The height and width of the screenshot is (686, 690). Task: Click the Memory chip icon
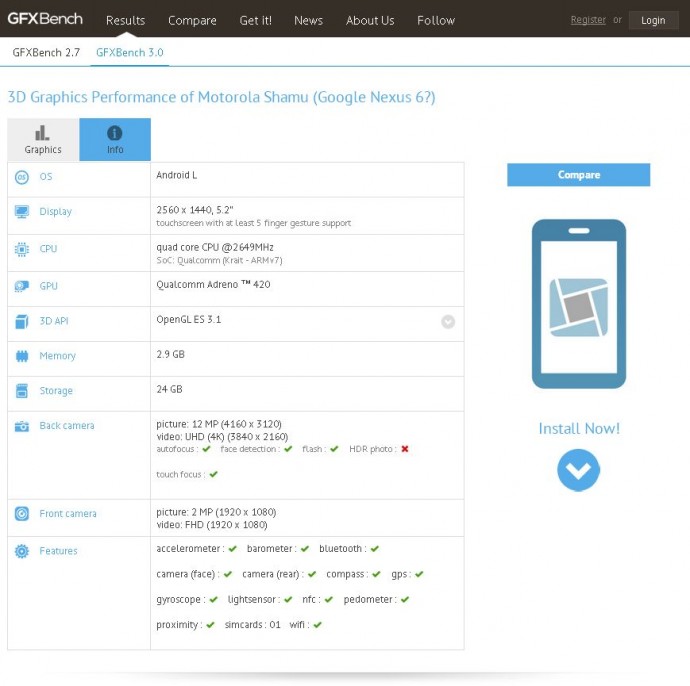pyautogui.click(x=22, y=356)
